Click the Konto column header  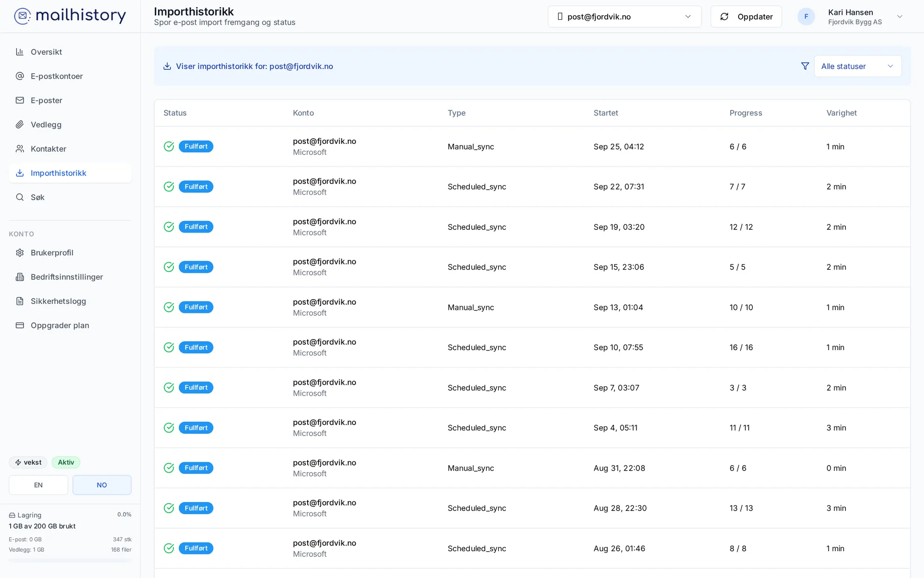(x=303, y=113)
